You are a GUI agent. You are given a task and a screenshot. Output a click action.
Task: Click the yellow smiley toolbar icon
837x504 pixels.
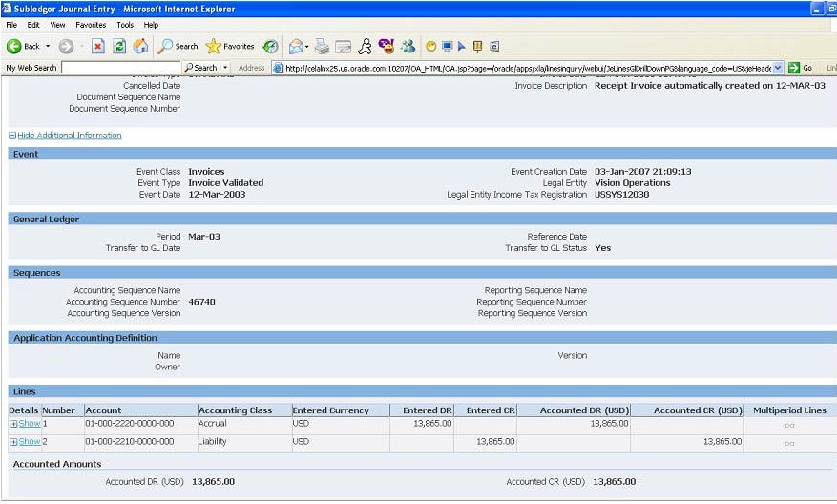coord(430,47)
